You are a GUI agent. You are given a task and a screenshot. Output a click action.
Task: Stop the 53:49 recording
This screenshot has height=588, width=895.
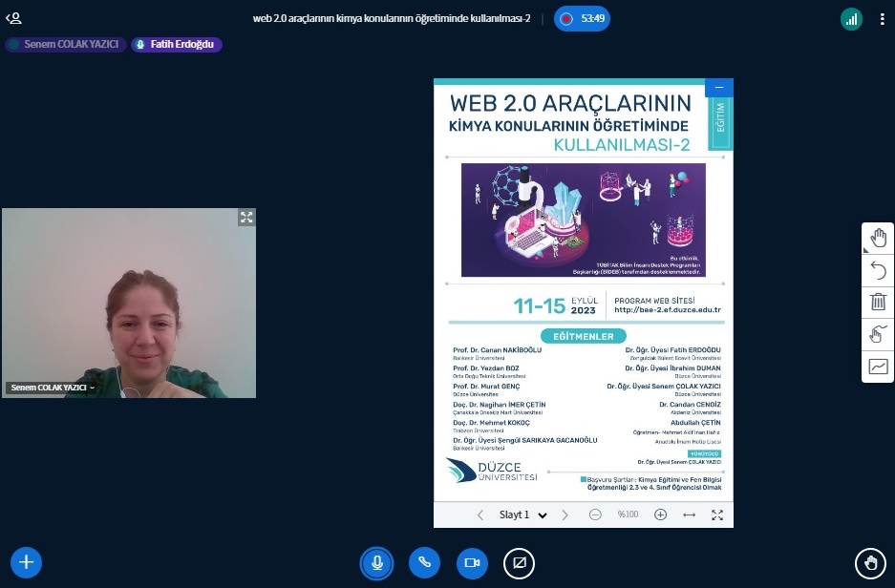click(x=582, y=18)
